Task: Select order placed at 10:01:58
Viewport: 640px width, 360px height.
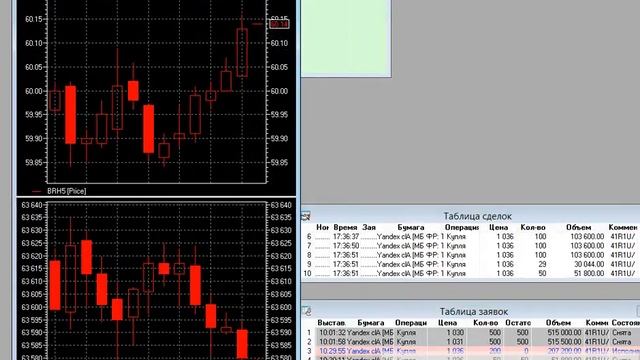Action: point(471,342)
